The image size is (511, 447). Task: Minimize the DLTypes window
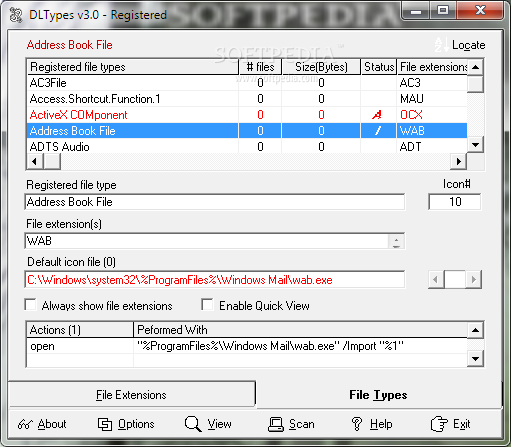[x=416, y=11]
